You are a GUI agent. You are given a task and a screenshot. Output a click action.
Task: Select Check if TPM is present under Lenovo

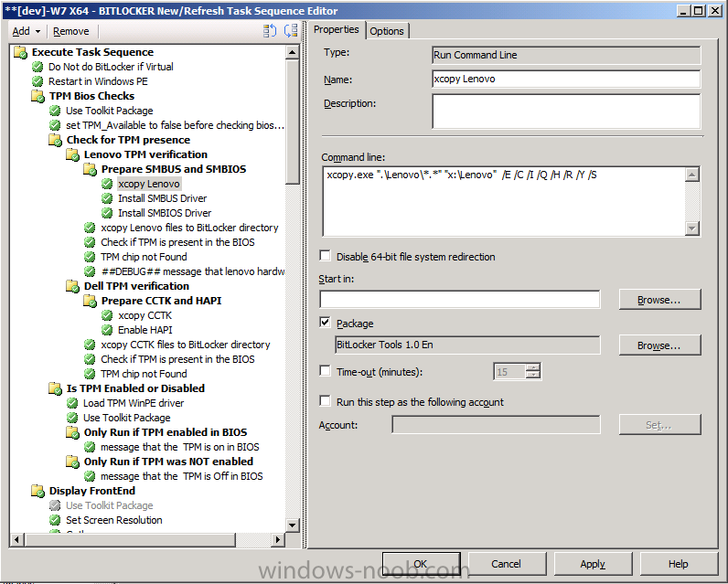pyautogui.click(x=177, y=242)
